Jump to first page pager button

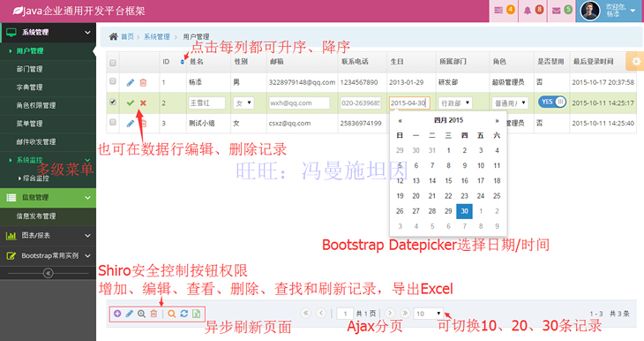(x=305, y=313)
